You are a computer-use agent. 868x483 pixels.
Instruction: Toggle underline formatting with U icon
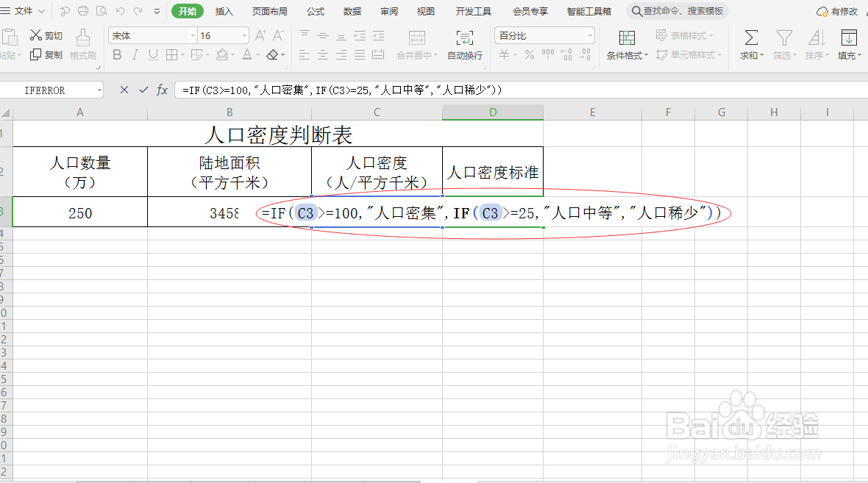152,54
